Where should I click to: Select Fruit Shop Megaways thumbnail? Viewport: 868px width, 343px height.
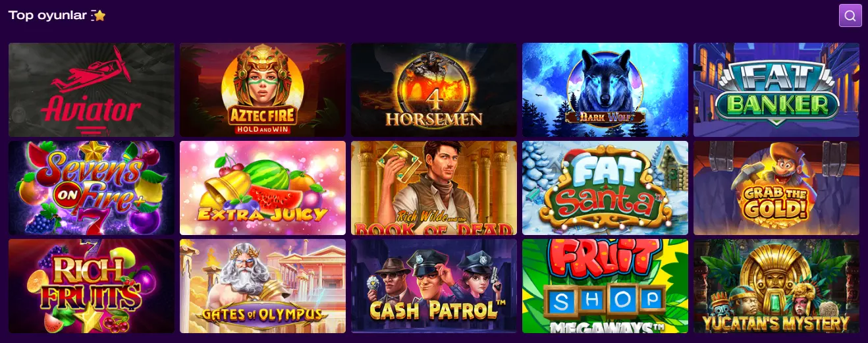[605, 286]
